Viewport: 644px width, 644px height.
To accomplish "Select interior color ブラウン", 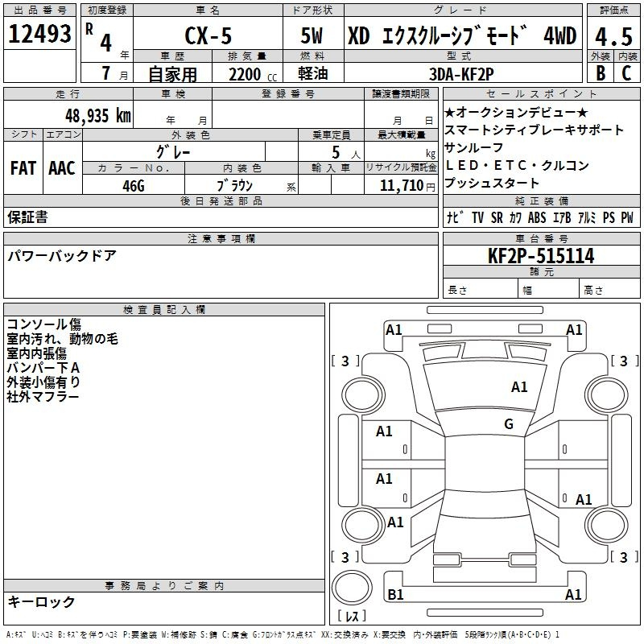I will (x=234, y=186).
